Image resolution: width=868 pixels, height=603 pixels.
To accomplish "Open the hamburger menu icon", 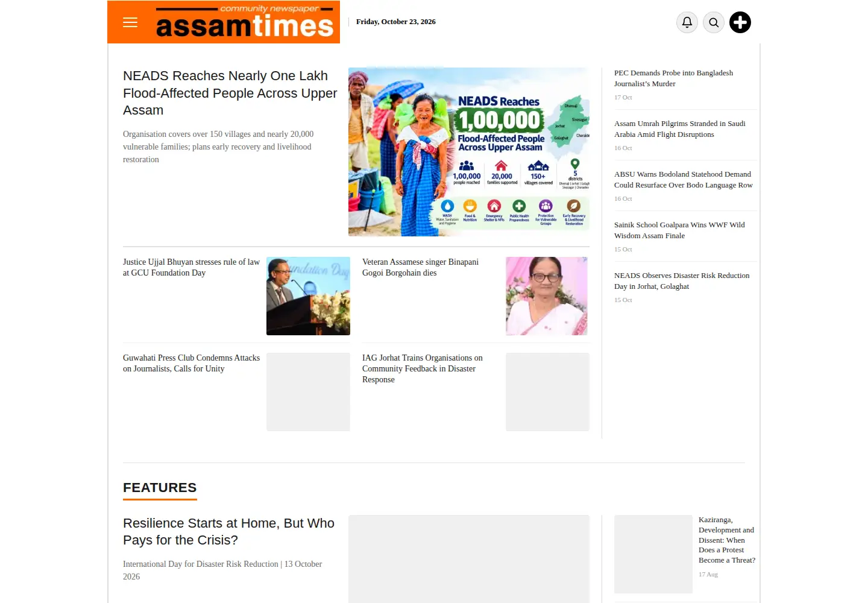I will (130, 22).
